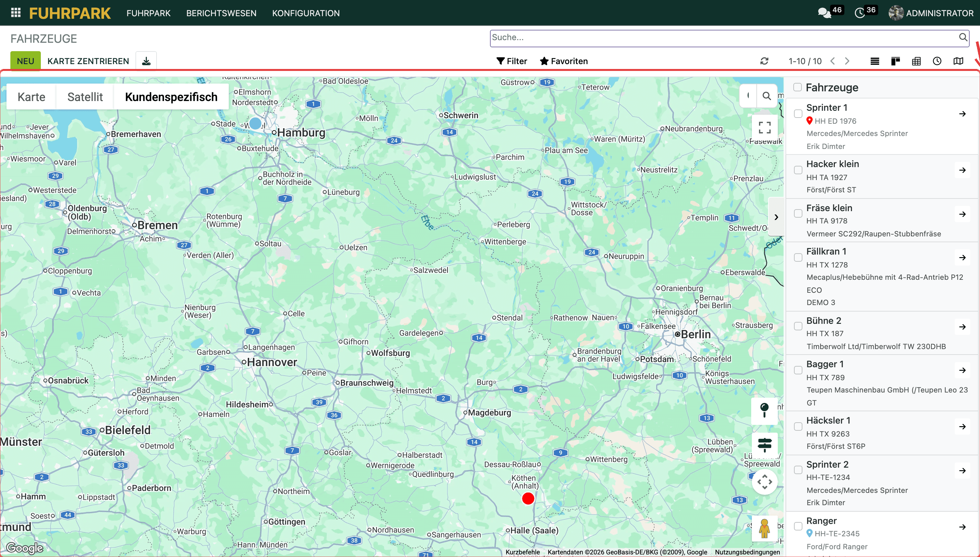Tick the Fräse klein checkbox
Viewport: 980px width, 557px height.
[798, 213]
